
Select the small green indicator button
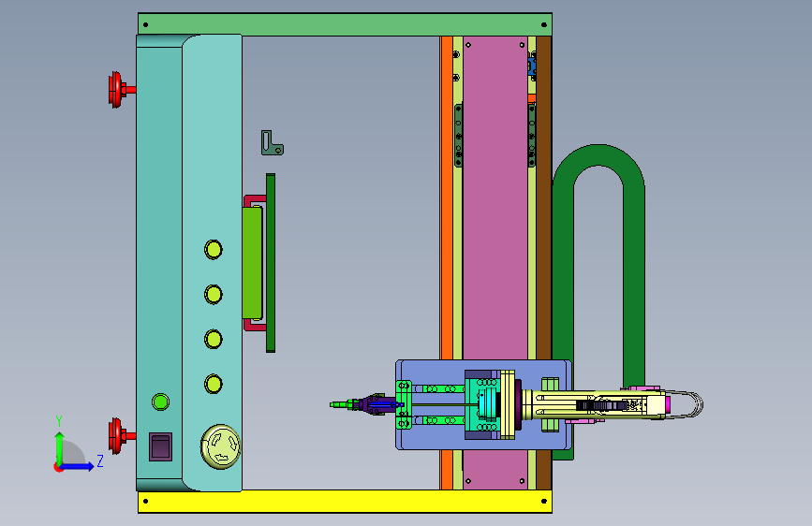coord(160,402)
